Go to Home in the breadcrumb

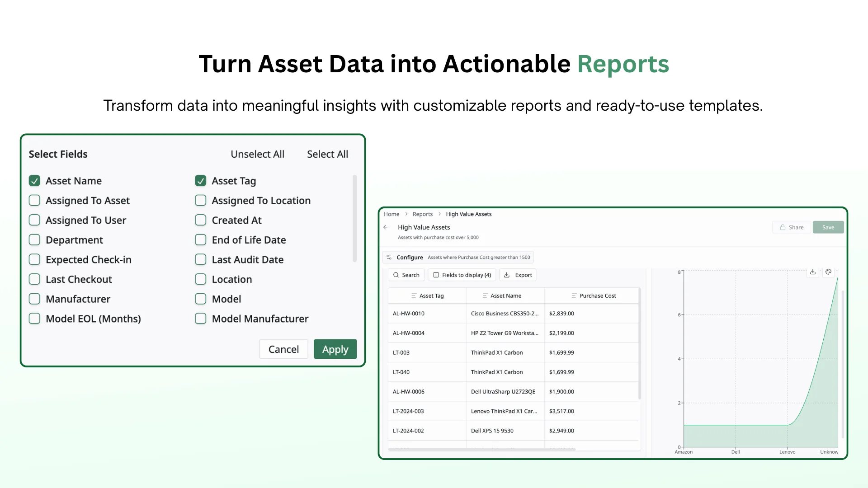pos(392,214)
